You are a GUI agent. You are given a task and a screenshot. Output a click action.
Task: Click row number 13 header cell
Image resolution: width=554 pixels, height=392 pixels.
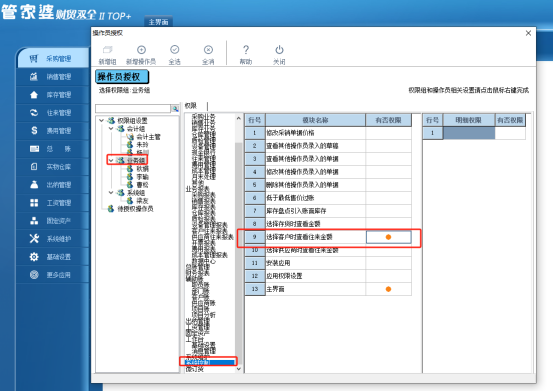pos(255,289)
